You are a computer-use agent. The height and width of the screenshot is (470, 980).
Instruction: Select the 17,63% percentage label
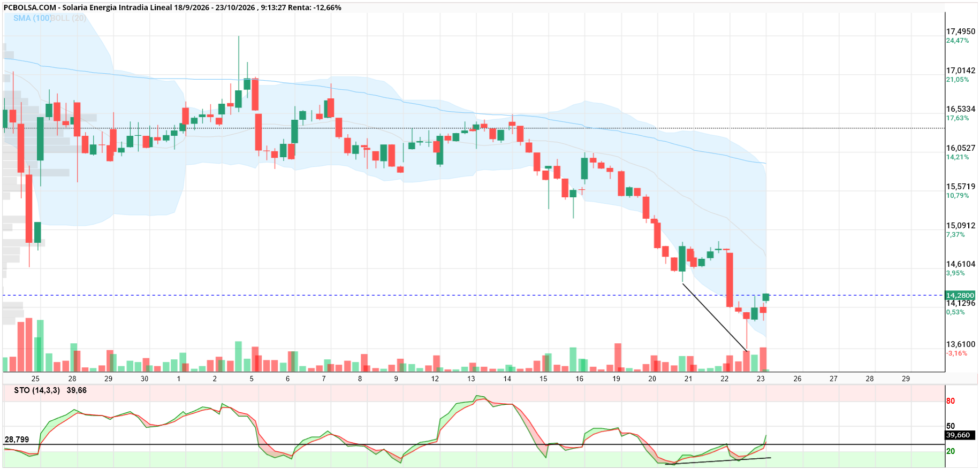[x=958, y=118]
